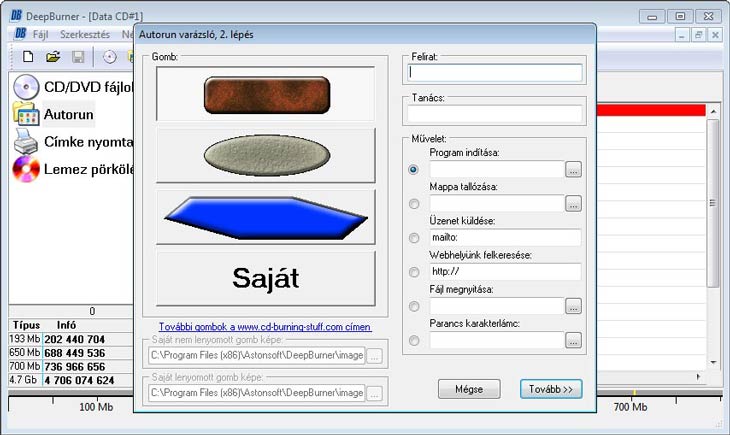
Task: Click the New document toolbar icon
Action: (28, 57)
